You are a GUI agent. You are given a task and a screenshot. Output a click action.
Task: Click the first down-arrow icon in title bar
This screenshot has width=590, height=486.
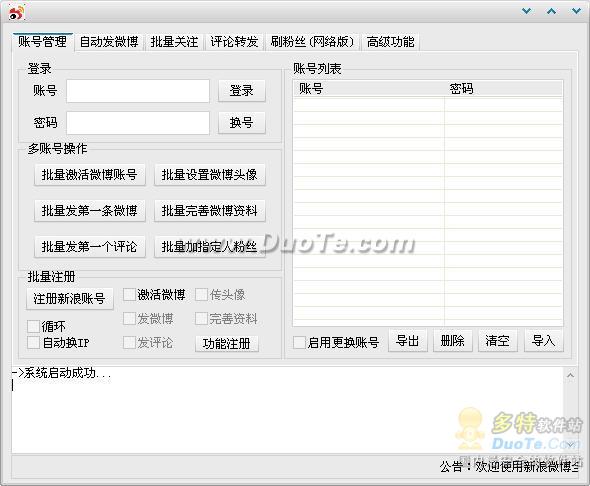(526, 11)
